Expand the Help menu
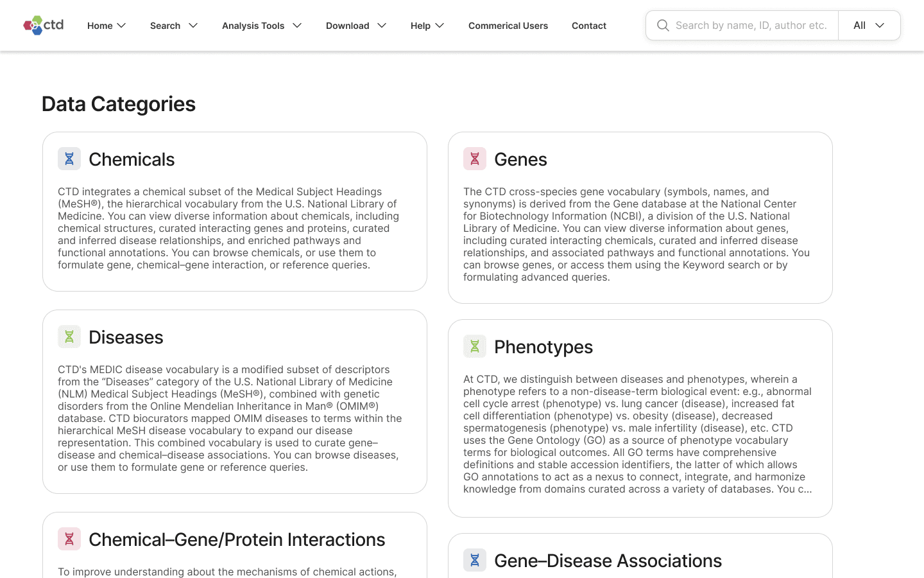The image size is (924, 578). [x=427, y=26]
